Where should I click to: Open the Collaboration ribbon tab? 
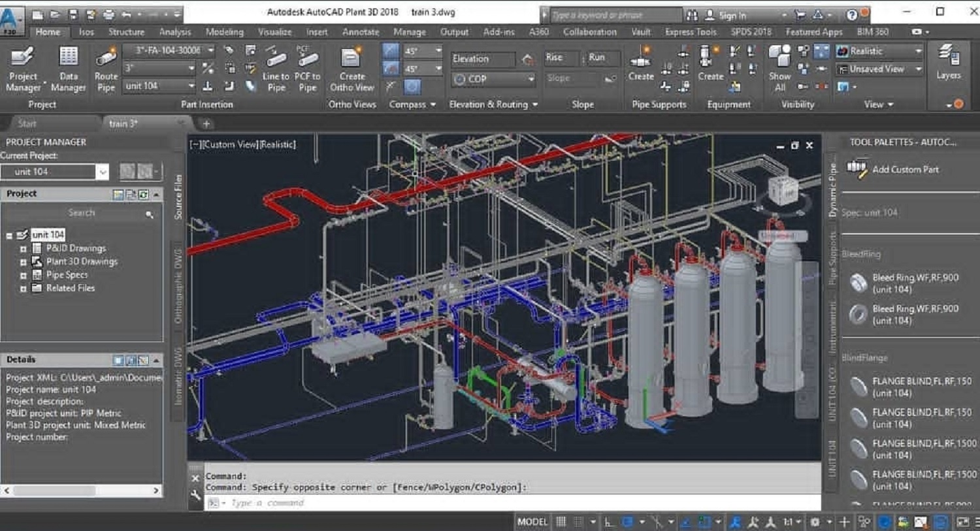click(589, 32)
